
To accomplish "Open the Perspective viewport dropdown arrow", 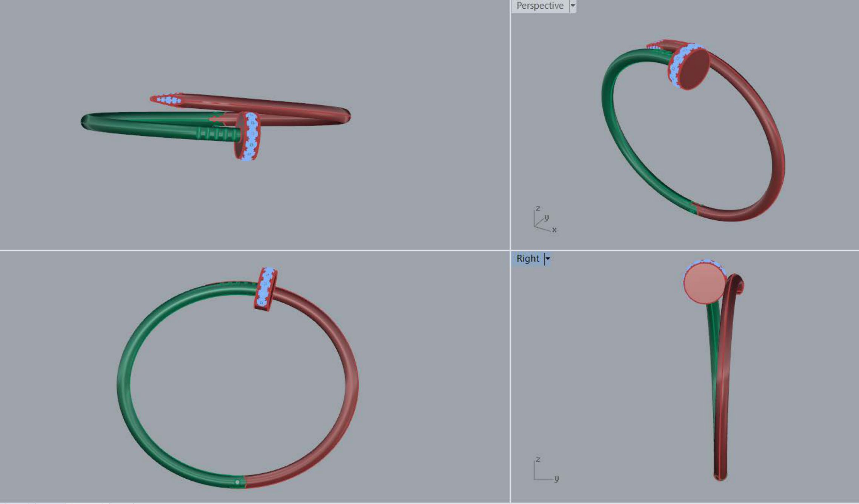I will pos(573,6).
